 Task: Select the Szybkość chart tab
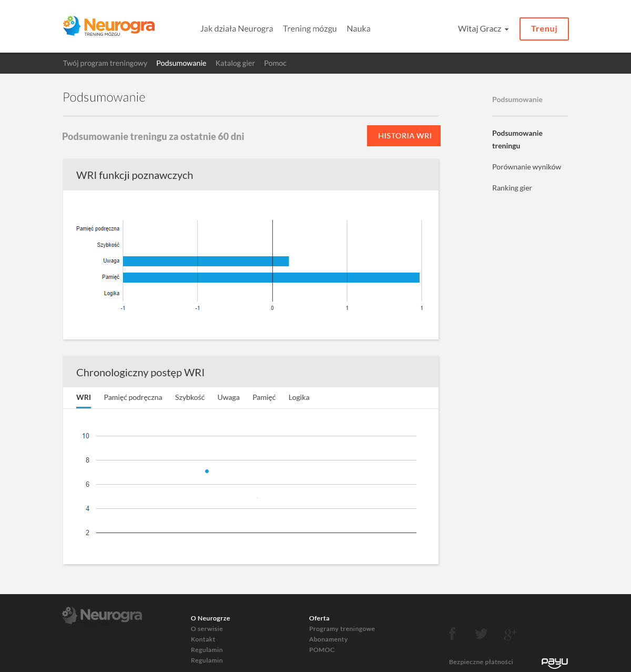pyautogui.click(x=190, y=398)
